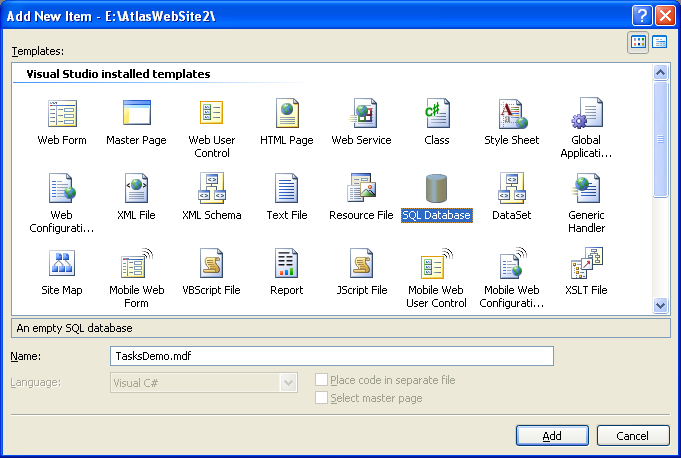This screenshot has width=681, height=458.
Task: Select the C# Class template icon
Action: click(x=437, y=113)
